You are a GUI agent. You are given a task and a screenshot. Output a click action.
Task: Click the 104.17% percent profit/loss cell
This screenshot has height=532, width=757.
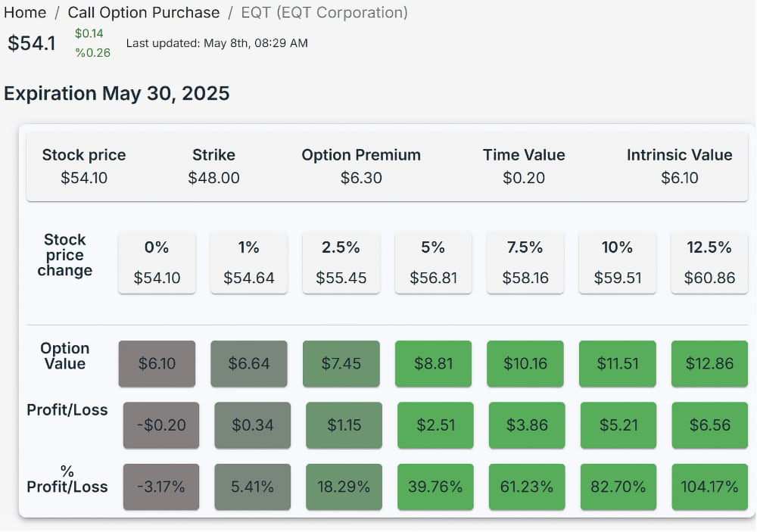pos(709,487)
